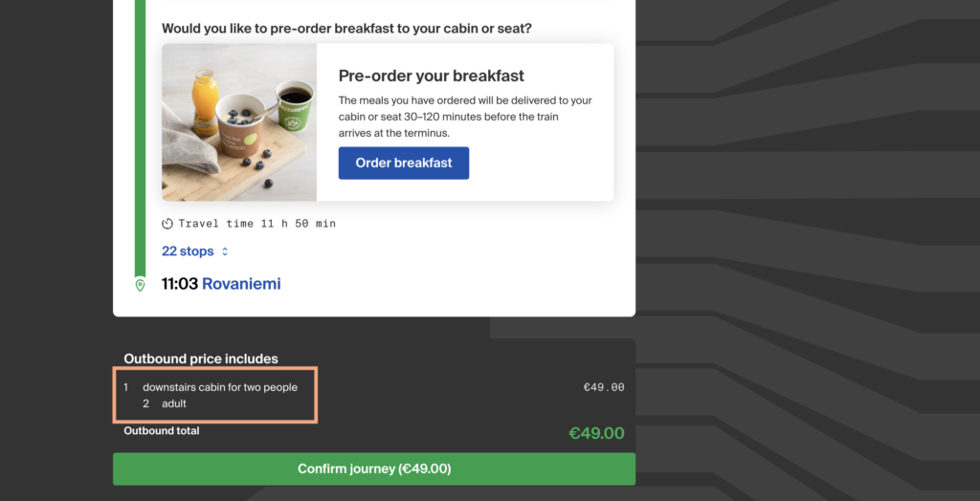Open the Rovaniemi station link
Screen dimensions: 980x501
click(x=241, y=284)
